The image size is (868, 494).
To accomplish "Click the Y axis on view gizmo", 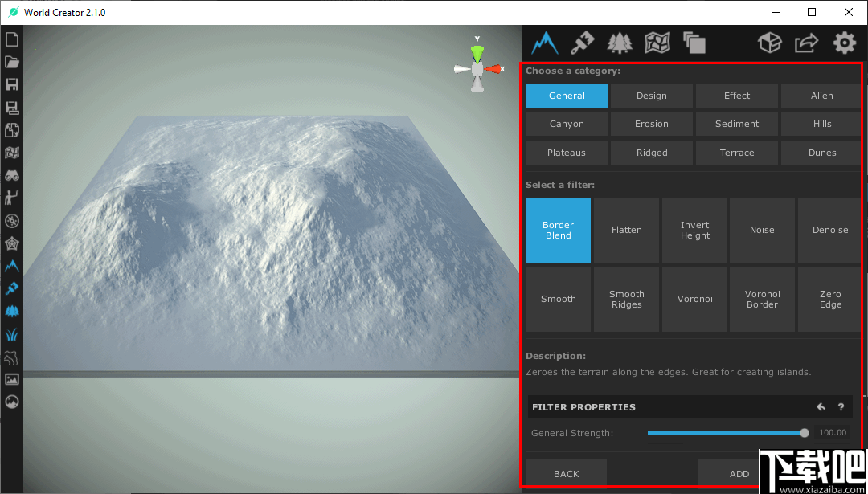I will coord(477,52).
